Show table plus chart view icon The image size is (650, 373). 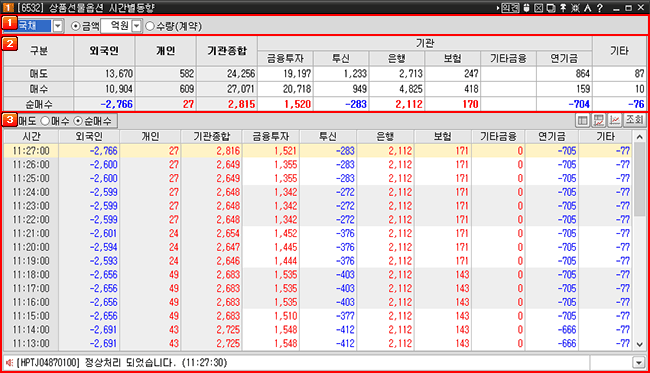coord(599,121)
